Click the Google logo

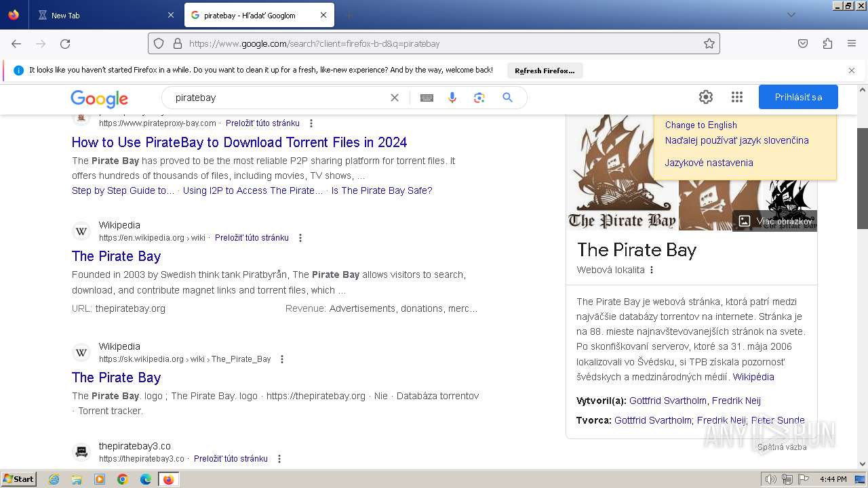pos(99,98)
